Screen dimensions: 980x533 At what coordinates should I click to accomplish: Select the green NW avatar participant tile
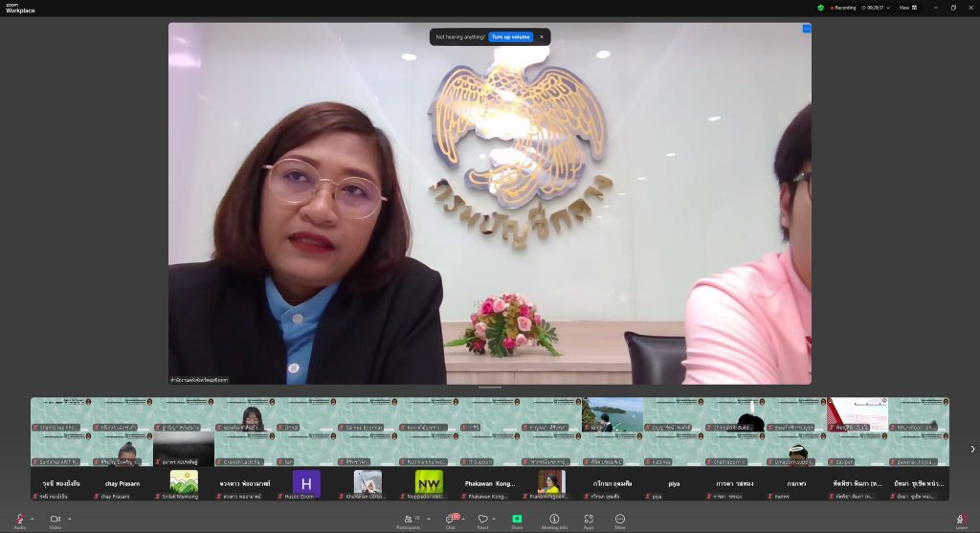click(429, 483)
